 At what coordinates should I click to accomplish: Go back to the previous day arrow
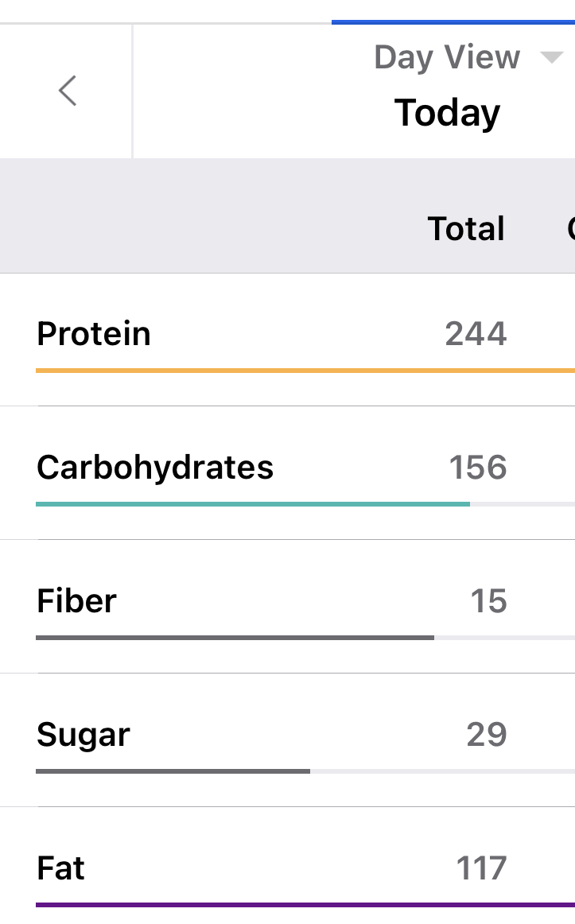pos(68,91)
